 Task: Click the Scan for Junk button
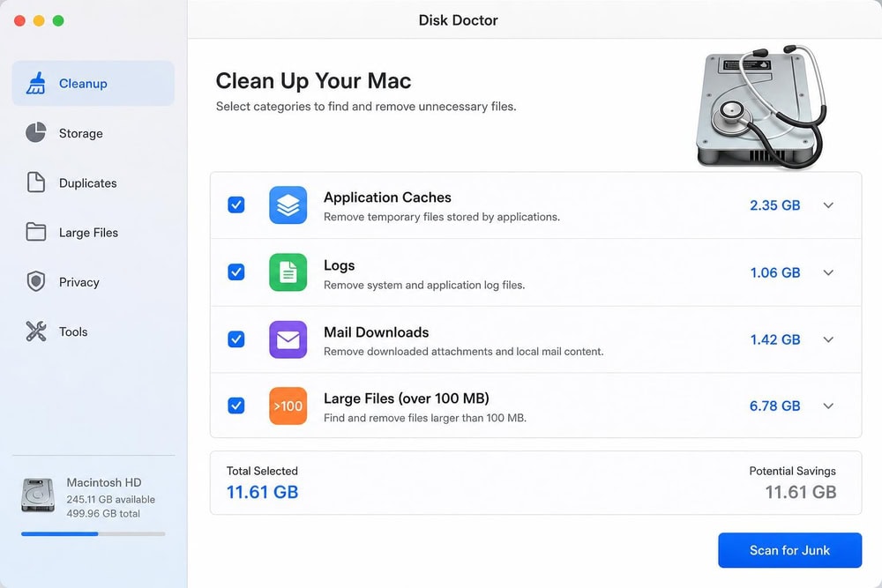pyautogui.click(x=789, y=550)
